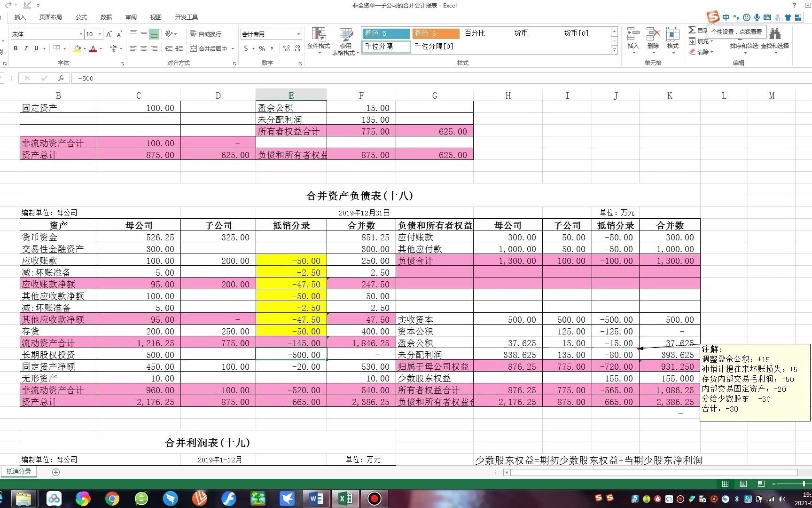Click the borders icon
Image resolution: width=812 pixels, height=508 pixels.
coord(56,48)
